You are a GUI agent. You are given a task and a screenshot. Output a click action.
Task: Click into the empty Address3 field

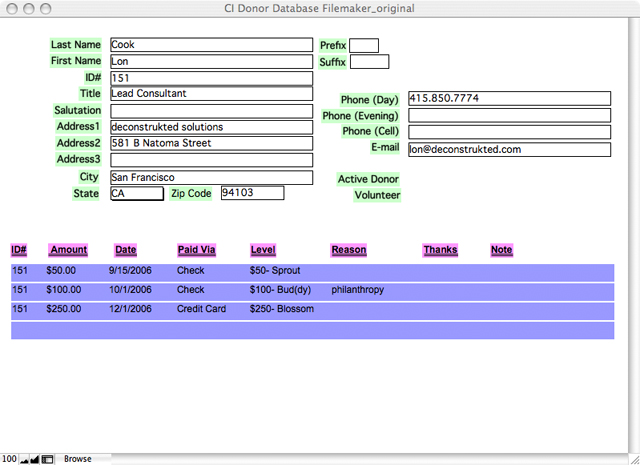(x=210, y=160)
